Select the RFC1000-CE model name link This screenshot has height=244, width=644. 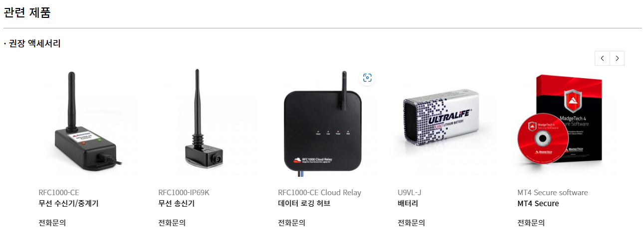point(59,193)
